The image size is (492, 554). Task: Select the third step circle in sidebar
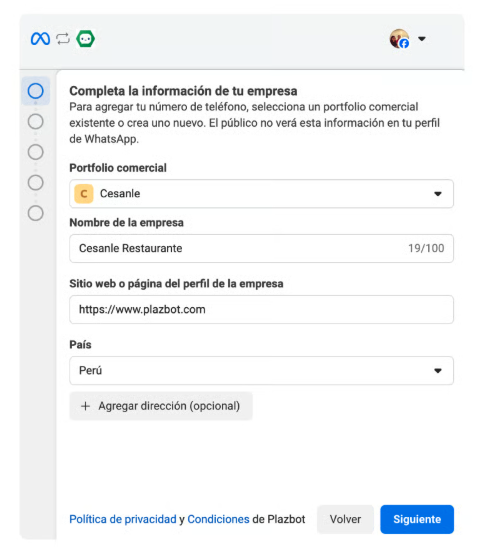coord(36,152)
